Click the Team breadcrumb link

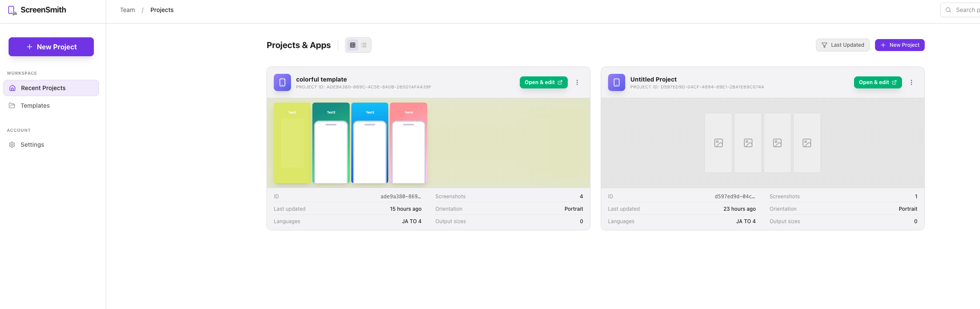[x=127, y=10]
